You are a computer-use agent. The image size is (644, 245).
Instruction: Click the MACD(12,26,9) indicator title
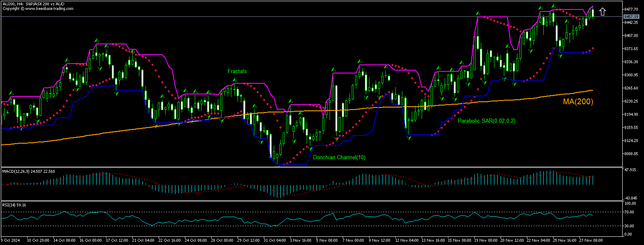[29, 171]
